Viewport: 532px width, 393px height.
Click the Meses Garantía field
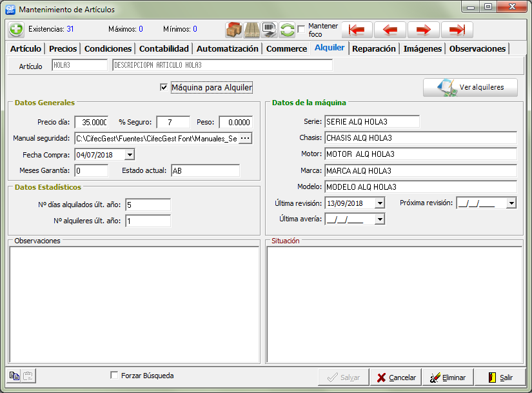[92, 170]
